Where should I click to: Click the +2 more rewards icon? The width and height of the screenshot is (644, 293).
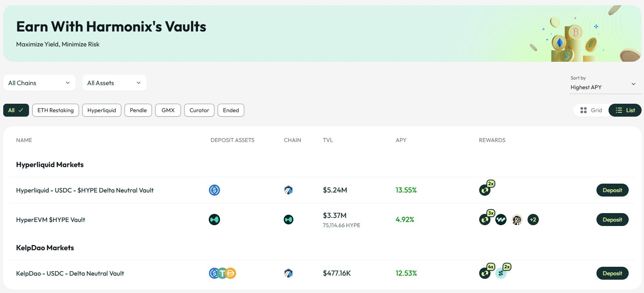pos(533,220)
